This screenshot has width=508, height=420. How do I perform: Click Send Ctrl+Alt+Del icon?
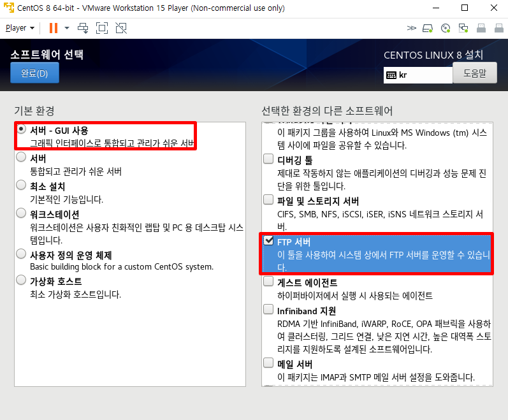pos(83,28)
